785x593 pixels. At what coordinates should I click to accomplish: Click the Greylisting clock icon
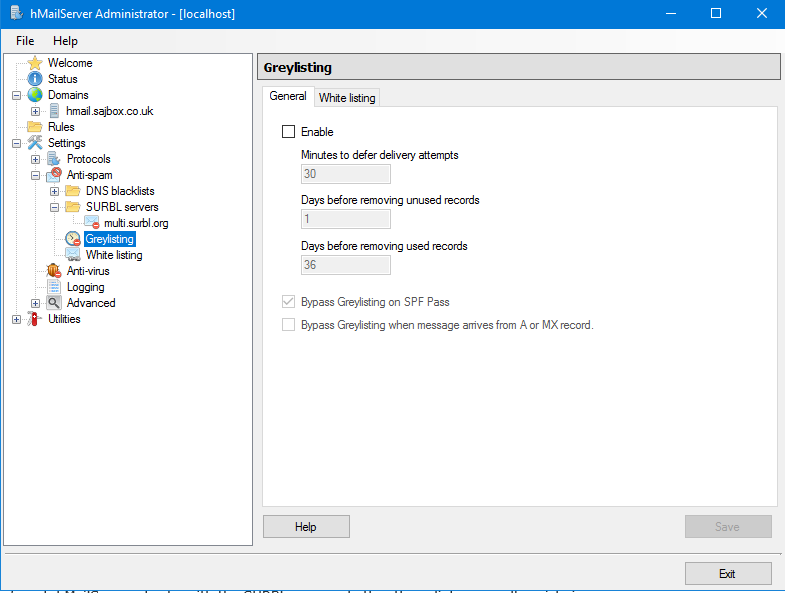(73, 239)
